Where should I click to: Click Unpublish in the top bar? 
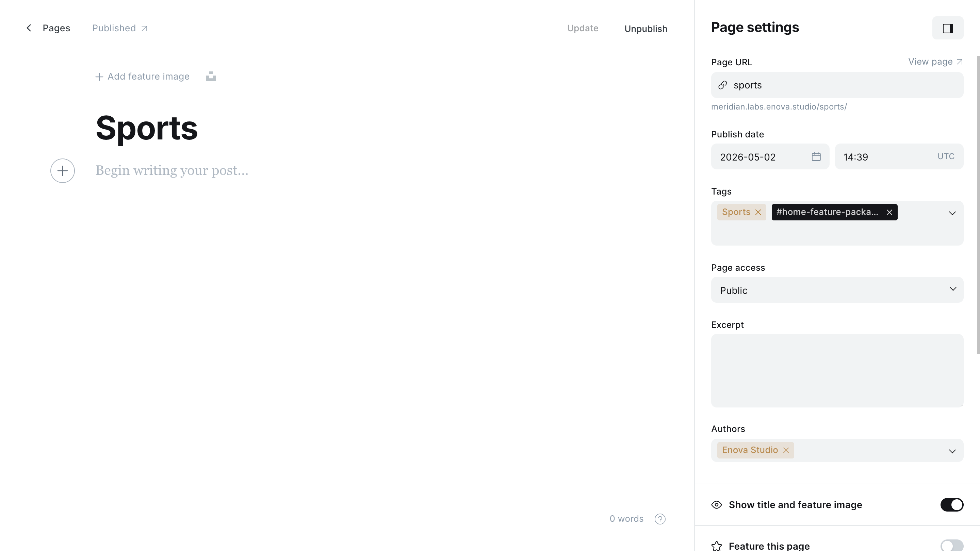(646, 29)
